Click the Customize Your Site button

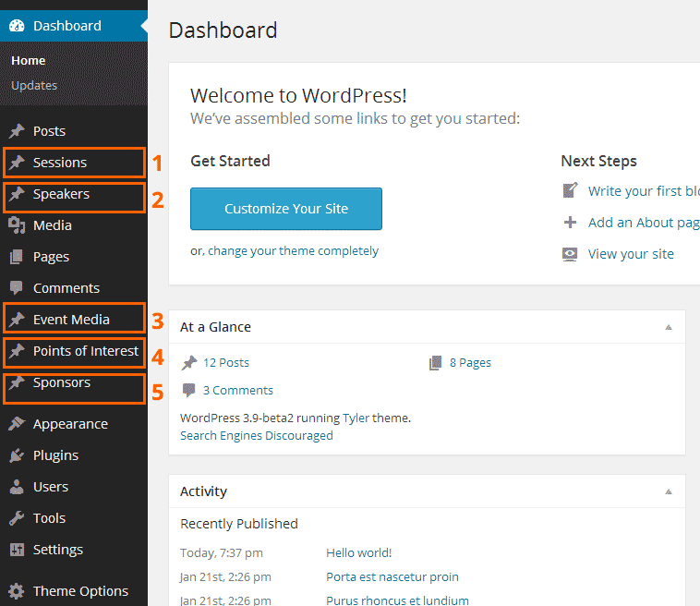pos(286,209)
